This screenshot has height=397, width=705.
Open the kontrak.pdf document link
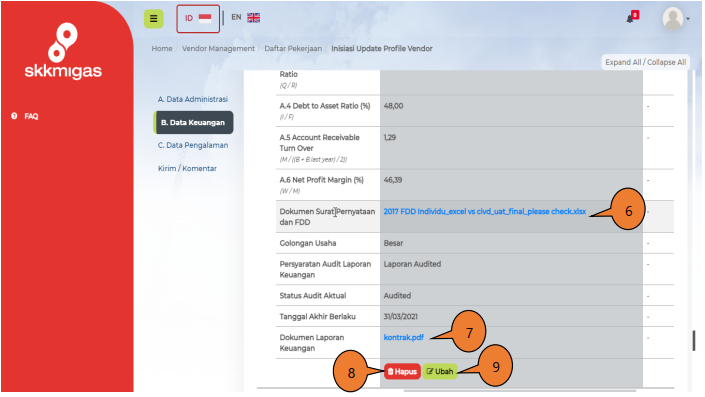click(x=403, y=338)
